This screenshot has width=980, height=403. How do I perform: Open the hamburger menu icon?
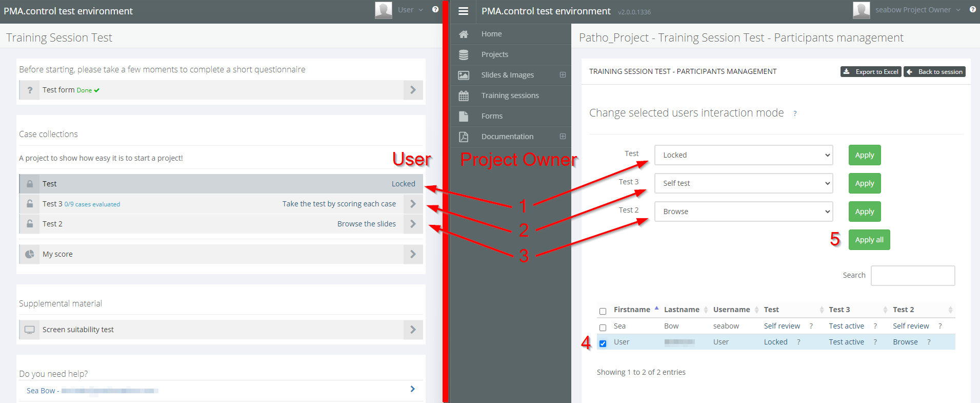(463, 11)
